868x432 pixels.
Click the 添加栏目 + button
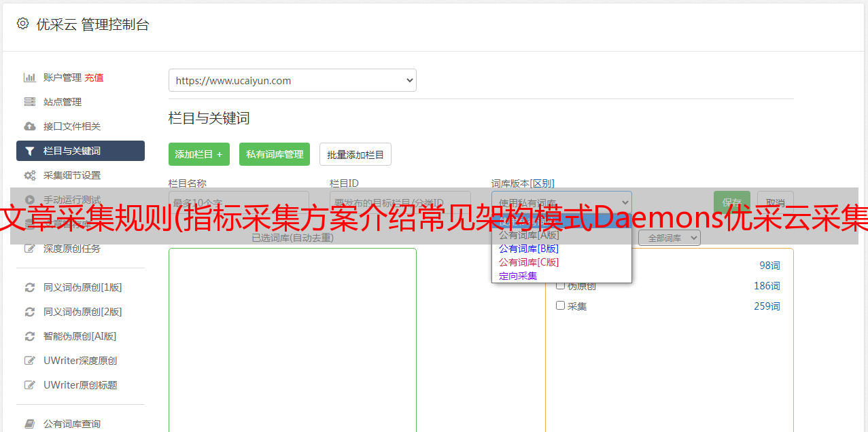tap(198, 154)
